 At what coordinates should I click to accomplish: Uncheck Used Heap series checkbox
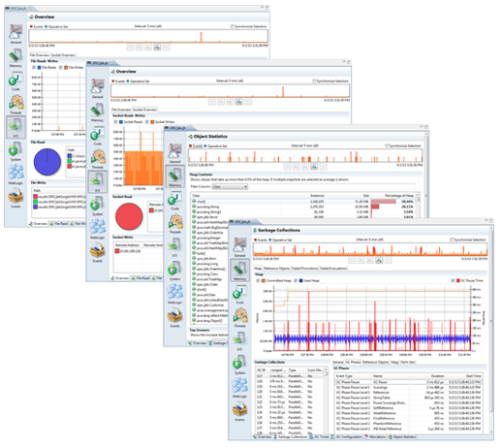pos(296,280)
